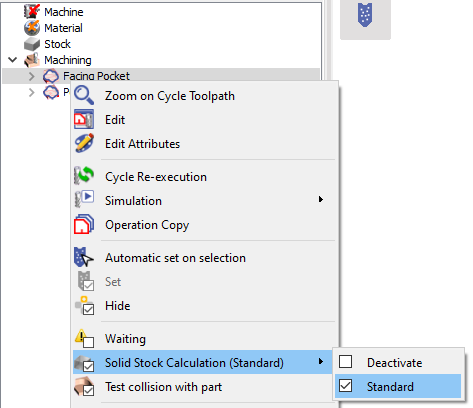Tick the Deactivate checkbox
The image size is (473, 408).
tap(346, 361)
